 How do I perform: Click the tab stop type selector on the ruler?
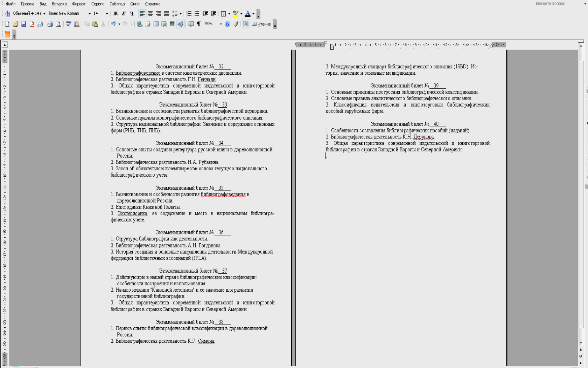5,45
